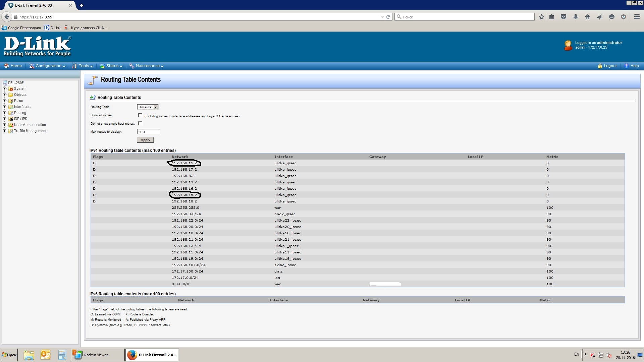Click the browser back arrow
This screenshot has height=362, width=644.
click(x=7, y=17)
